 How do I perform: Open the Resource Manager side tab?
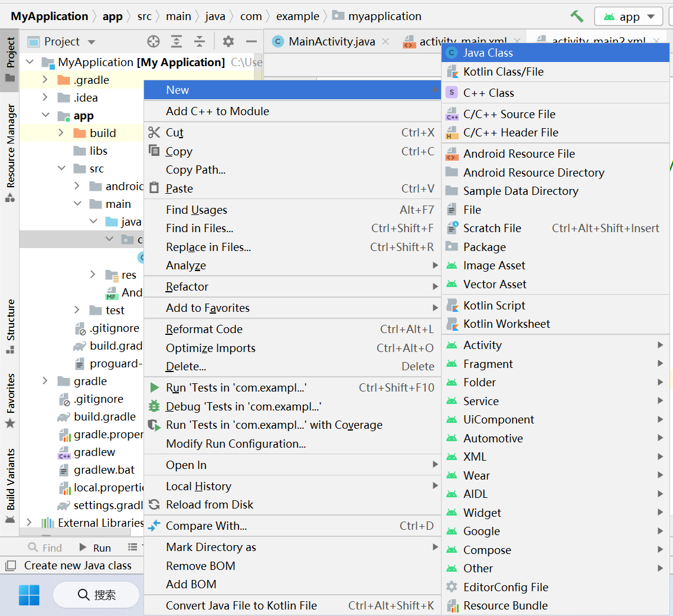[x=10, y=152]
